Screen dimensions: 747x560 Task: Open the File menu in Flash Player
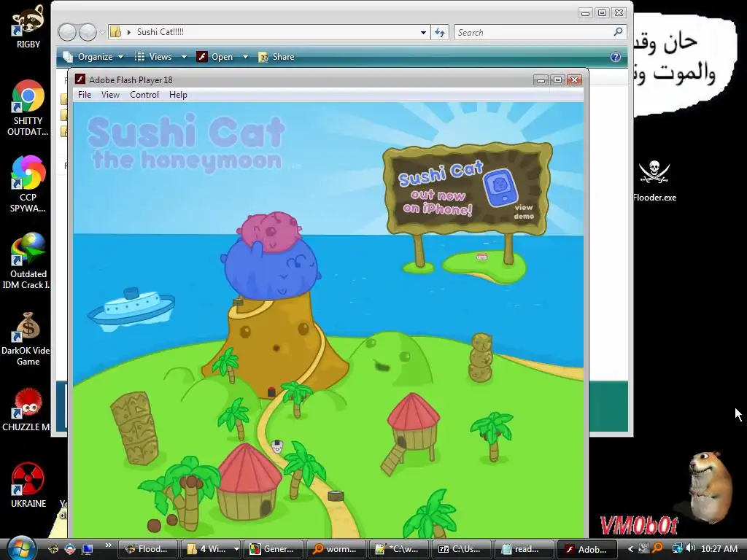pyautogui.click(x=85, y=95)
